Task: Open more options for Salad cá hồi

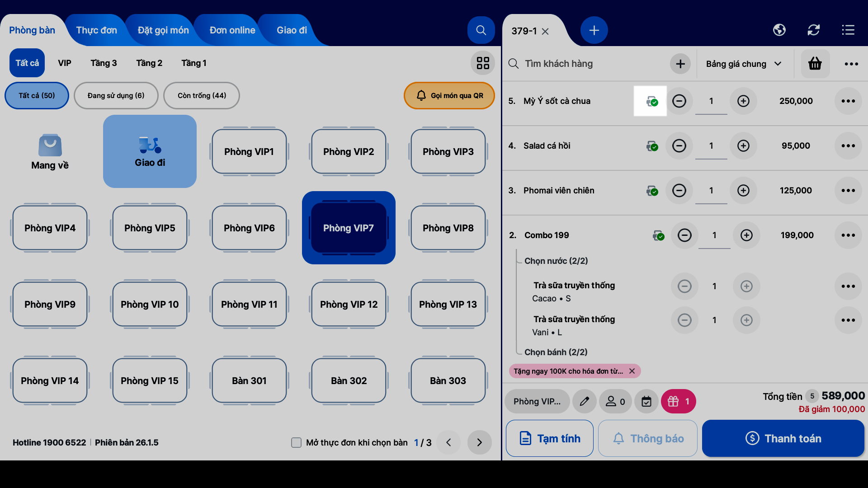Action: (848, 146)
